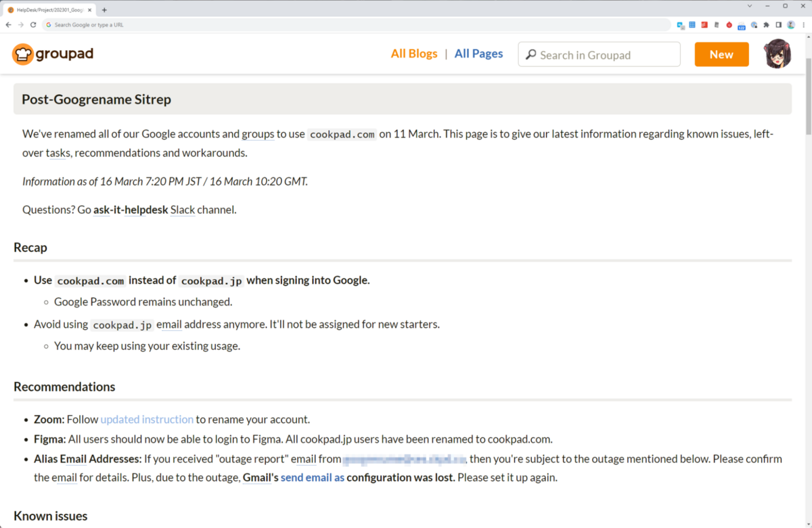812x528 pixels.
Task: Click the red round extension icon
Action: click(729, 24)
